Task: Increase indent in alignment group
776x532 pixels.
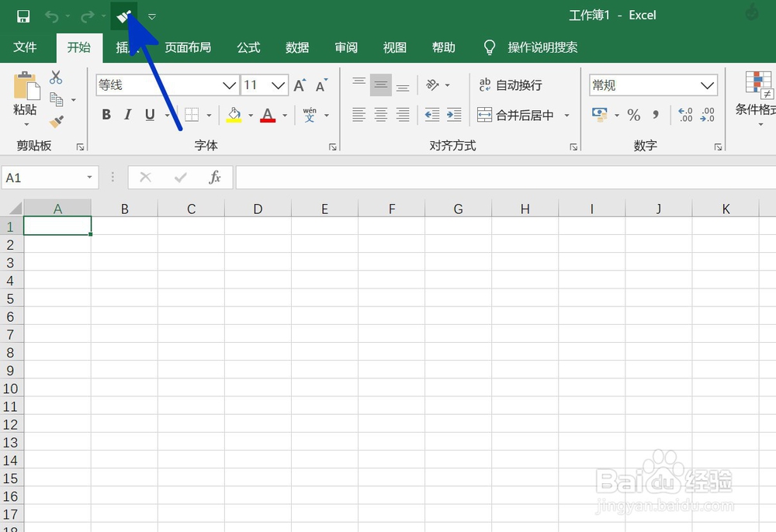Action: [x=454, y=115]
